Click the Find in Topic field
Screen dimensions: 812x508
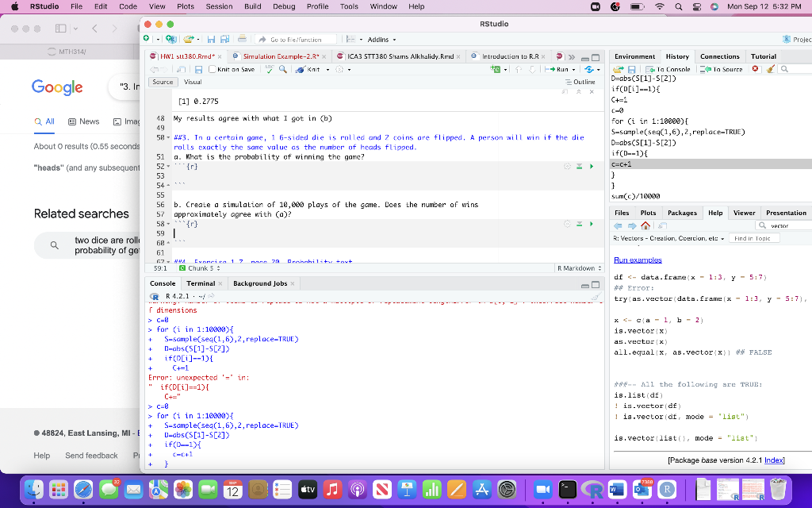point(753,238)
